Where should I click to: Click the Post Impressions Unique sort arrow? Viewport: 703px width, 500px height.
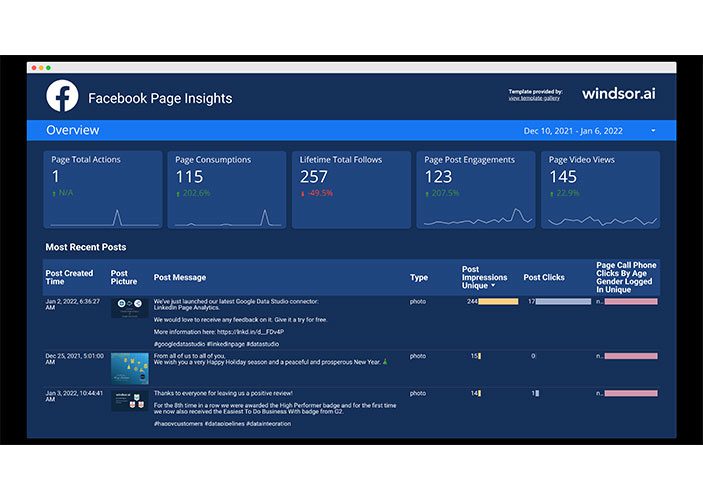pos(493,286)
